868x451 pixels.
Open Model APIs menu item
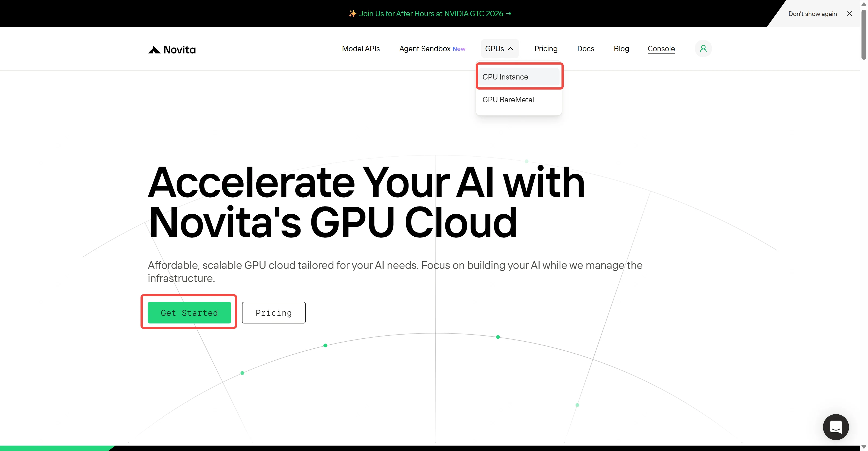360,49
